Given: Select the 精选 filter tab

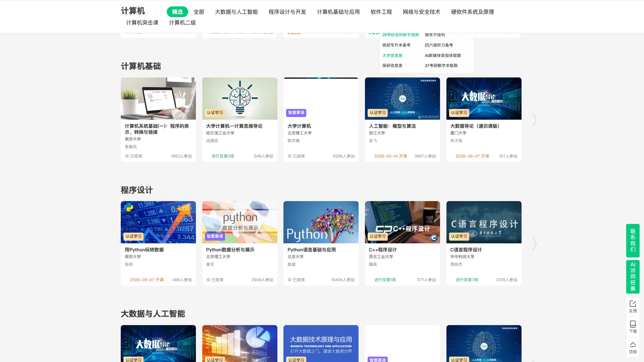Looking at the screenshot, I should pos(177,12).
